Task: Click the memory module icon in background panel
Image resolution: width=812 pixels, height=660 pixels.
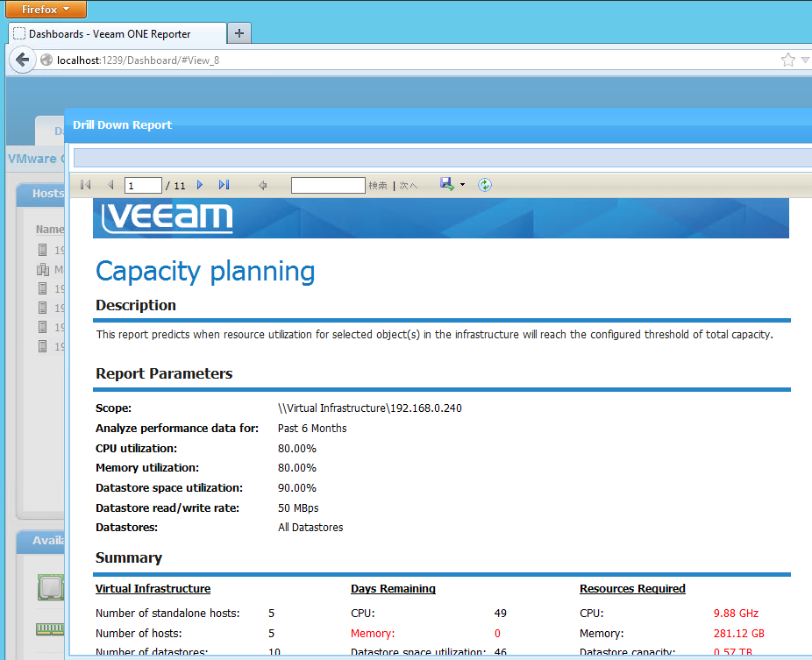Action: 50,628
